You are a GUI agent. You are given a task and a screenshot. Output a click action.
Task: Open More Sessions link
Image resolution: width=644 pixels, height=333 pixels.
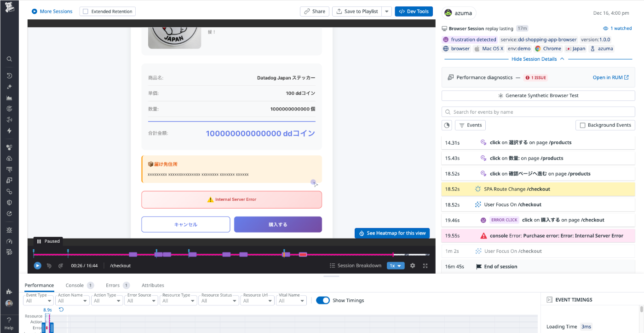pos(52,12)
